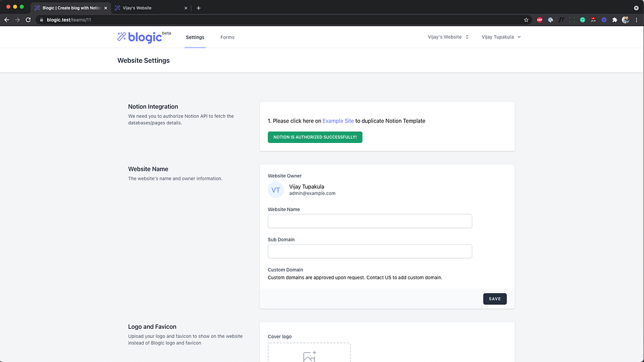Bookmark this page with the star

coord(526,20)
